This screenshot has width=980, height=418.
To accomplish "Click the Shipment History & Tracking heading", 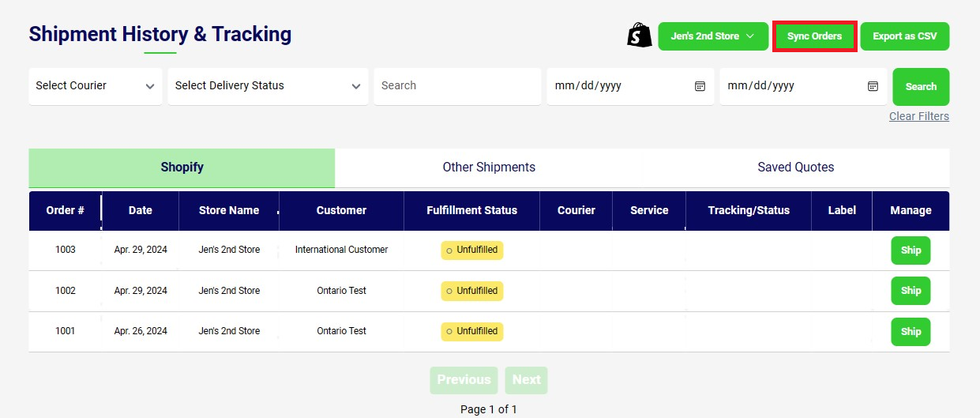I will coord(160,34).
